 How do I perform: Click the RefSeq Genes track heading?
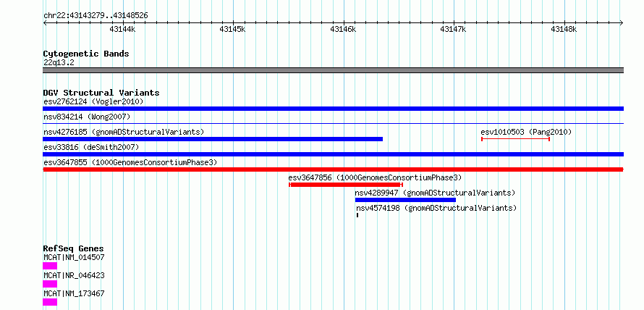(x=73, y=248)
